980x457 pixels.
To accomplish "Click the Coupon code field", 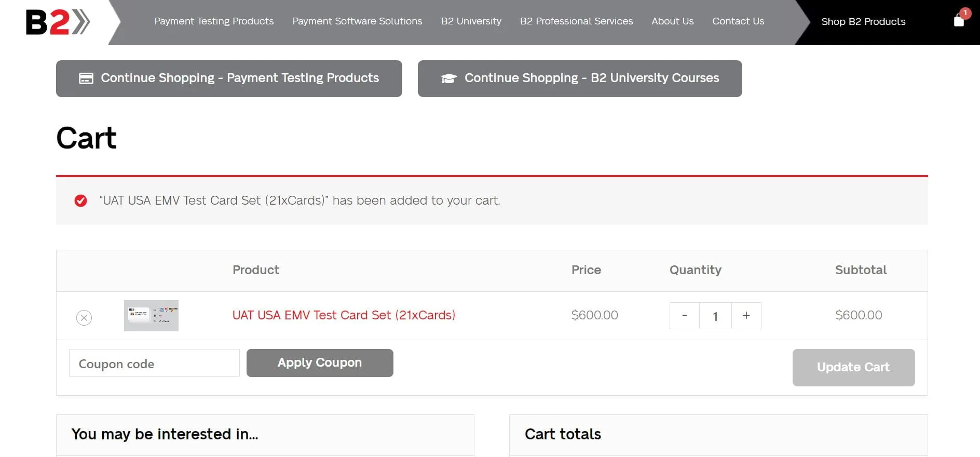I will [154, 363].
